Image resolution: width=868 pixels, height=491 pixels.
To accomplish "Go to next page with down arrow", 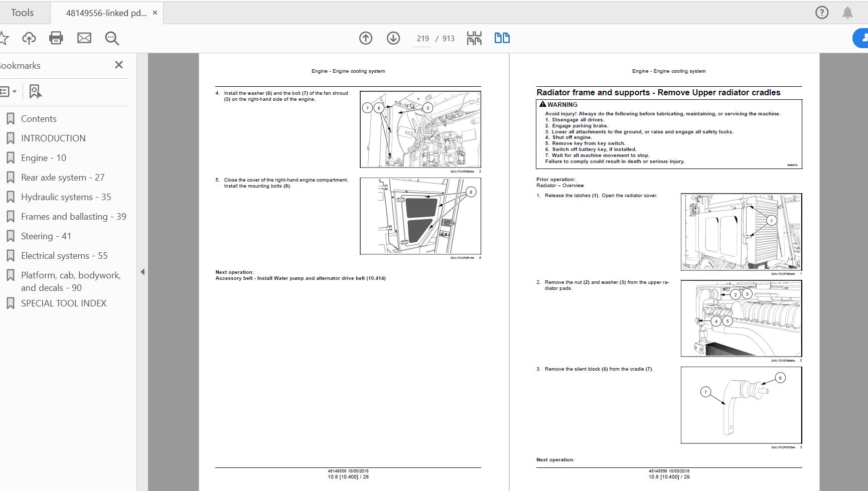I will click(393, 38).
